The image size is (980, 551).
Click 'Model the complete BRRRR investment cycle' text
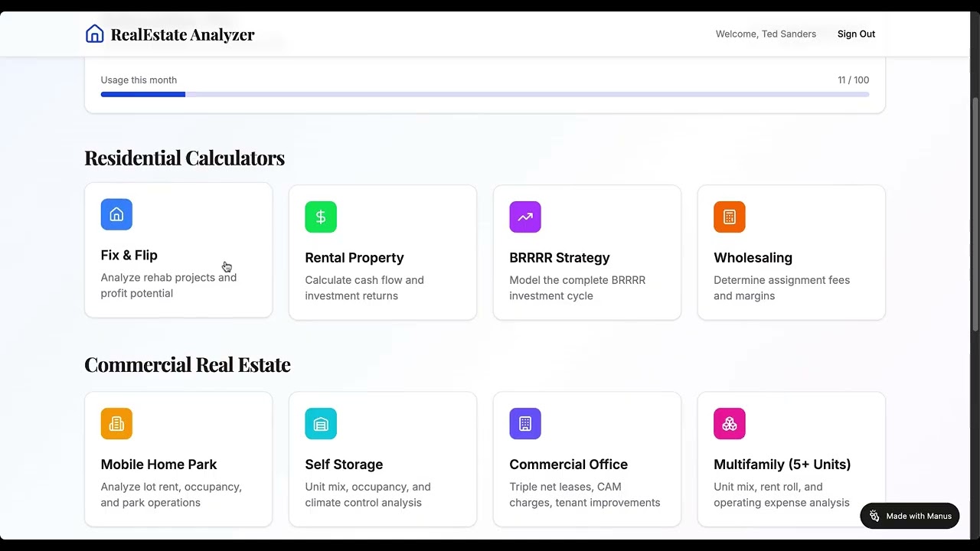(x=577, y=288)
